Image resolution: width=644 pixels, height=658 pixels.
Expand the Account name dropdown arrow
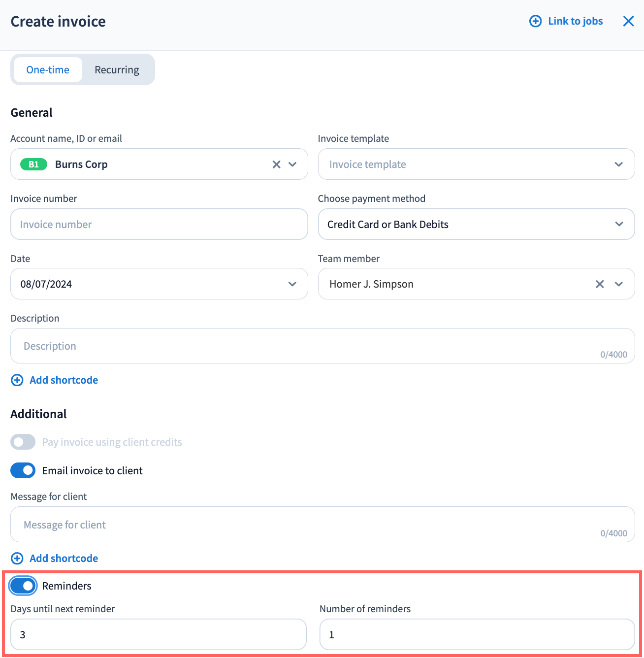(x=292, y=164)
